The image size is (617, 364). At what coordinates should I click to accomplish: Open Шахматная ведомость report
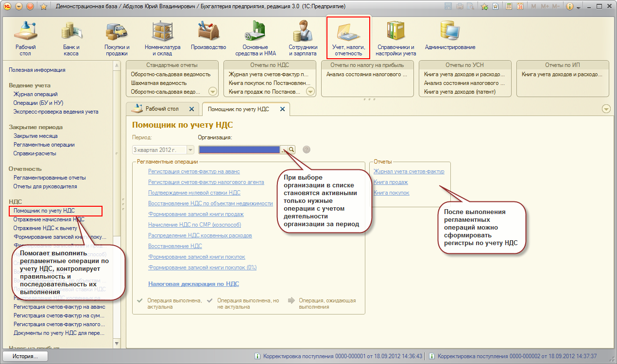coord(159,83)
